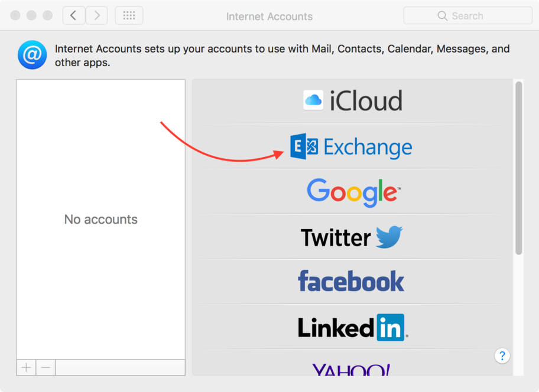Click the account list vertical scrollbar
The height and width of the screenshot is (392, 539).
tap(519, 168)
